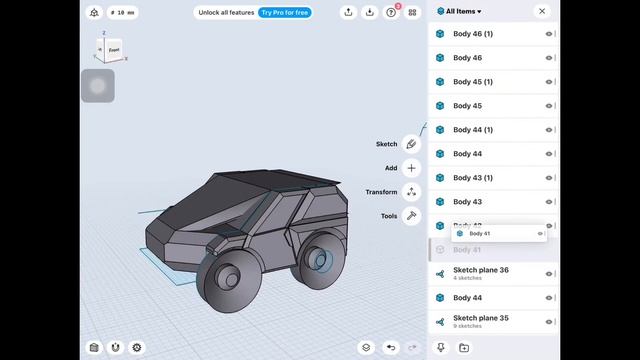The height and width of the screenshot is (360, 640).
Task: Click the cube icon of Body 46 (1)
Action: click(x=440, y=34)
